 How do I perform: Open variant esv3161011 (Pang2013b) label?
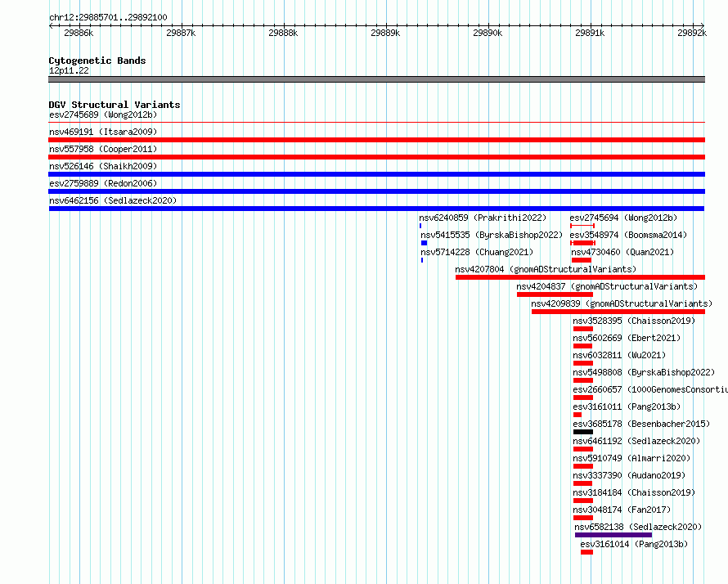point(627,407)
